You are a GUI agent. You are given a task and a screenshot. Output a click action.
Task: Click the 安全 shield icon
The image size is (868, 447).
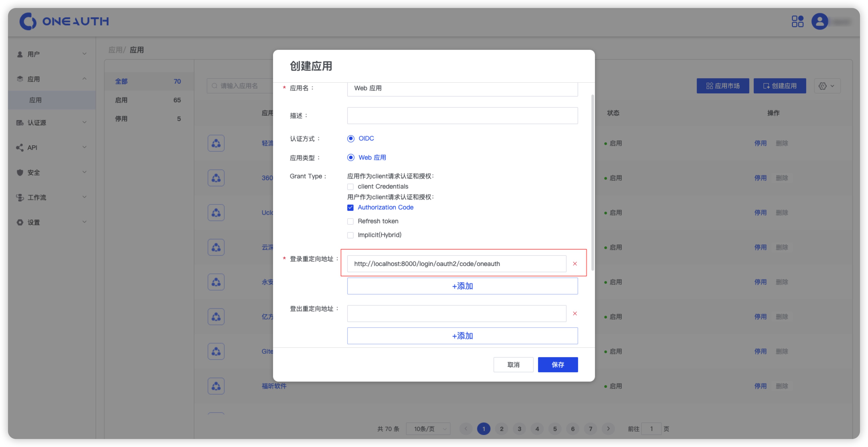click(20, 172)
